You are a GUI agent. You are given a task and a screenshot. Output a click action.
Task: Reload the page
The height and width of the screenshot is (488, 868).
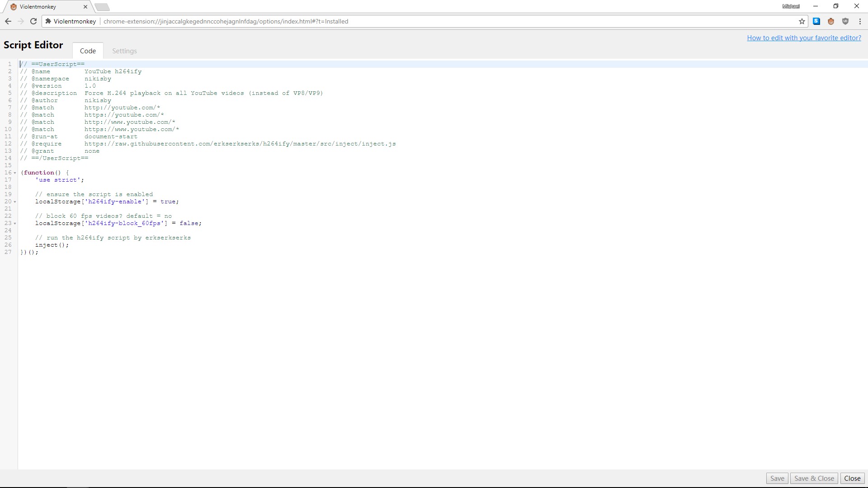pos(33,21)
